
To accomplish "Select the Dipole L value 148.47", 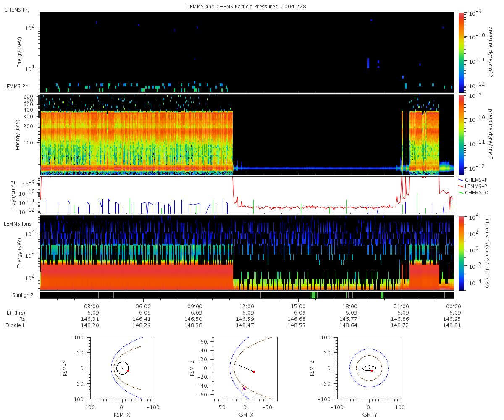I will click(244, 325).
